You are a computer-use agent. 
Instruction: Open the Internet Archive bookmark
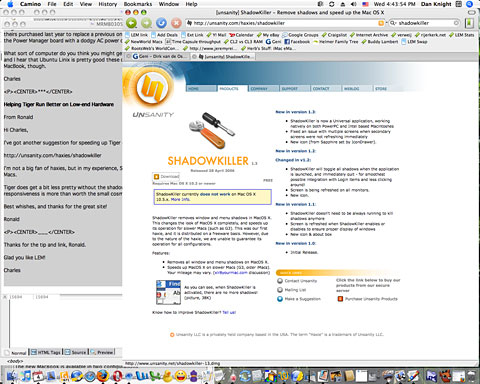(369, 35)
